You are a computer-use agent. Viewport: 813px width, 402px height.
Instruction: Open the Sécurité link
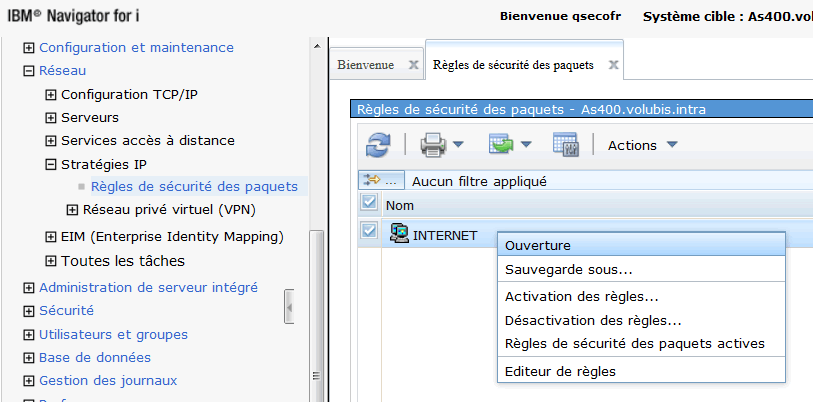point(66,310)
